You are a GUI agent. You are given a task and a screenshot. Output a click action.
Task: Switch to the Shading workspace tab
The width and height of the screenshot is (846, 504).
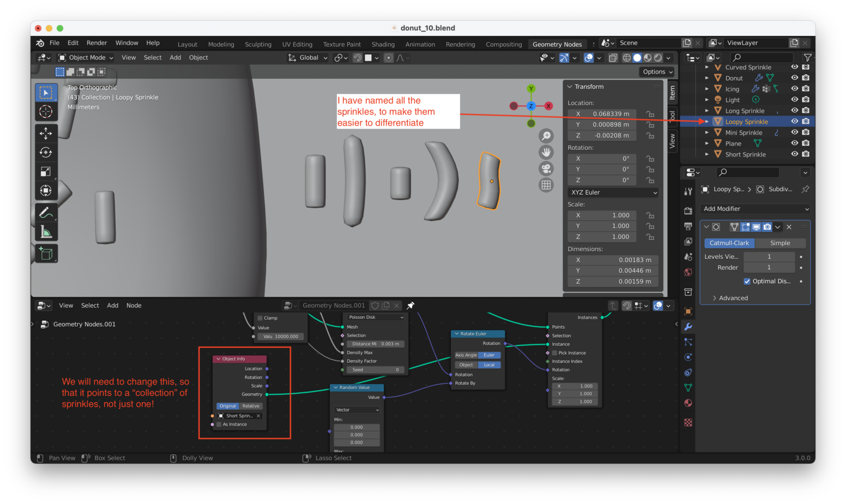(x=383, y=44)
